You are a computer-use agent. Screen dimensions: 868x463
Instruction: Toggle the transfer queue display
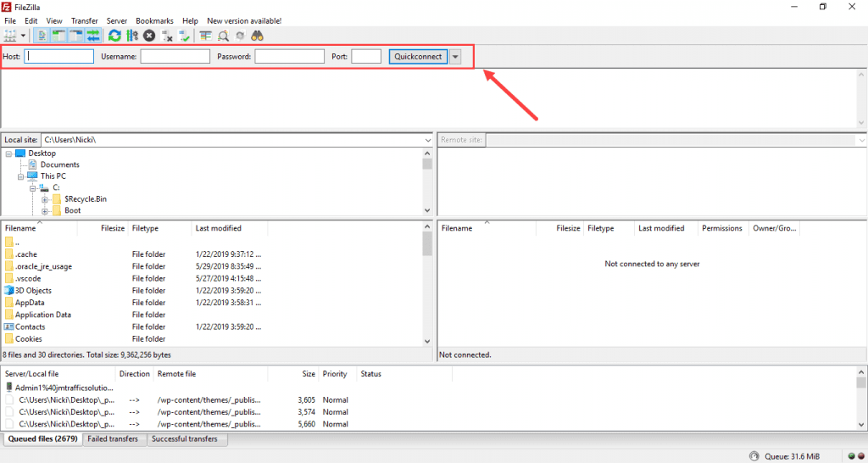click(93, 36)
